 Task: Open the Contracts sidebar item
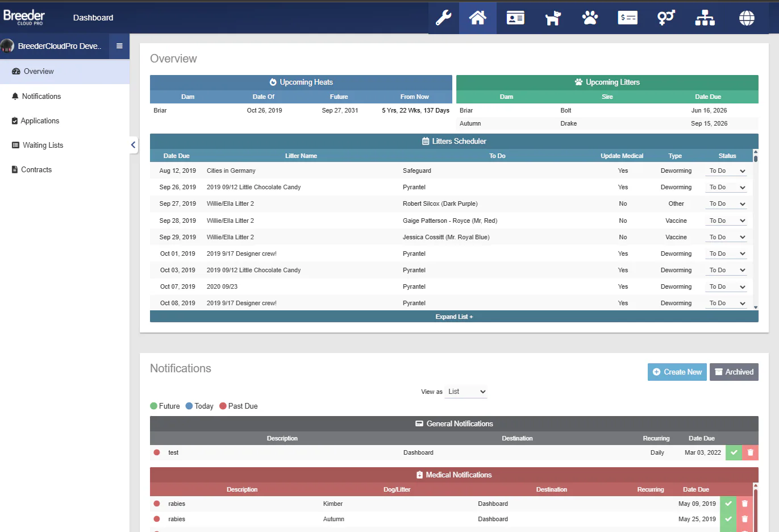[65, 169]
